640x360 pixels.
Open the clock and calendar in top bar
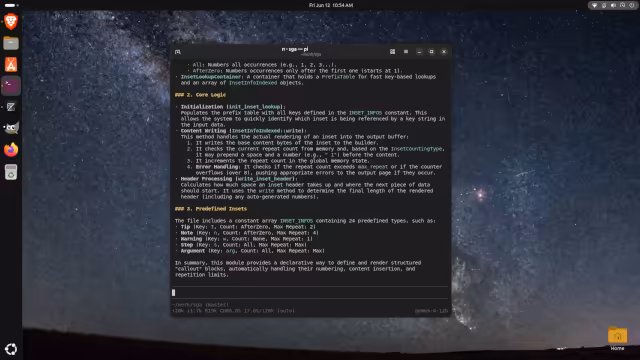[331, 5]
